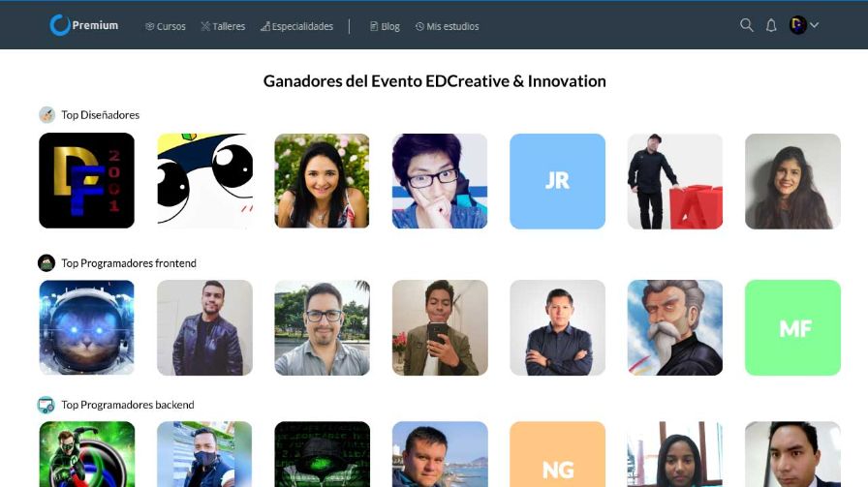
Task: Open the Talleres menu
Action: tap(223, 26)
